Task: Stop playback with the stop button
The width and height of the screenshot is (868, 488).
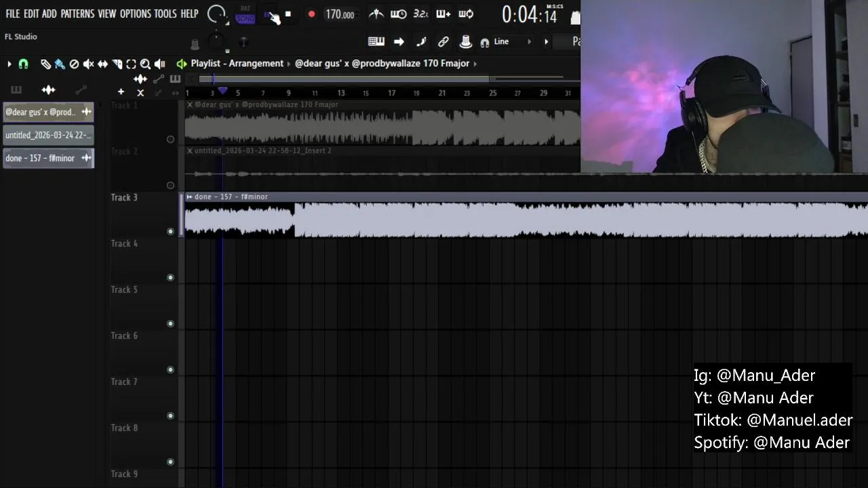Action: coord(288,14)
